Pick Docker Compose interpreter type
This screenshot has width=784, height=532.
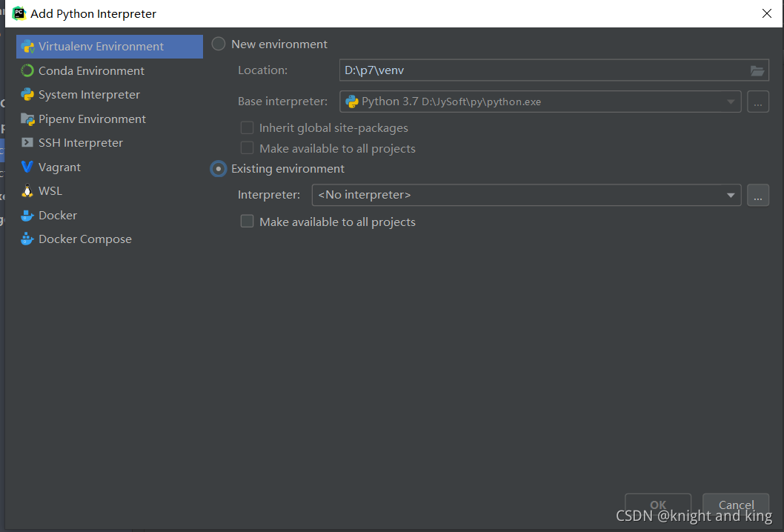point(110,239)
